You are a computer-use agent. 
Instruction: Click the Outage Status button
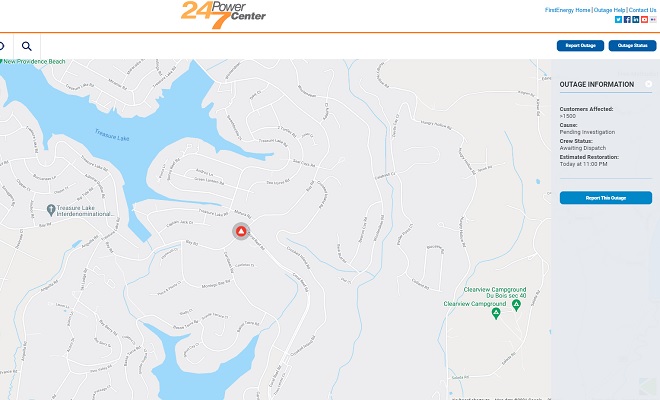pos(633,45)
